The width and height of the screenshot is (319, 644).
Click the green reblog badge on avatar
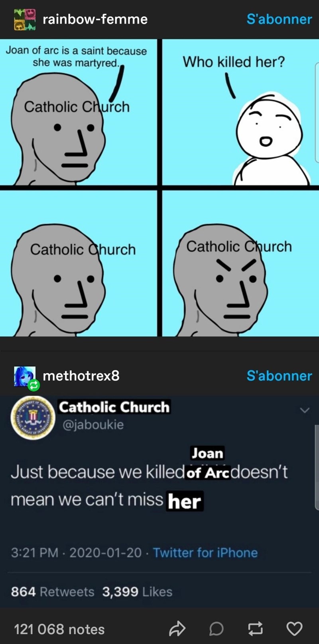pyautogui.click(x=33, y=385)
